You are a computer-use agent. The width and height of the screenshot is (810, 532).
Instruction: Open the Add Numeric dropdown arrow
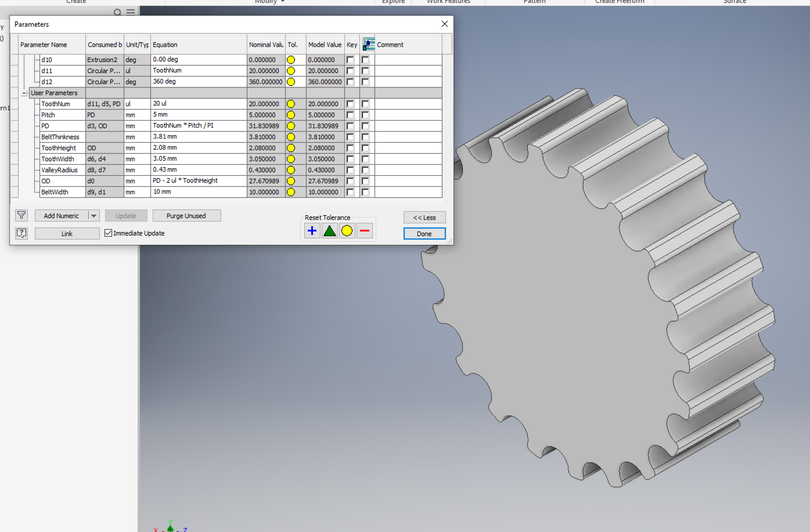coord(93,216)
